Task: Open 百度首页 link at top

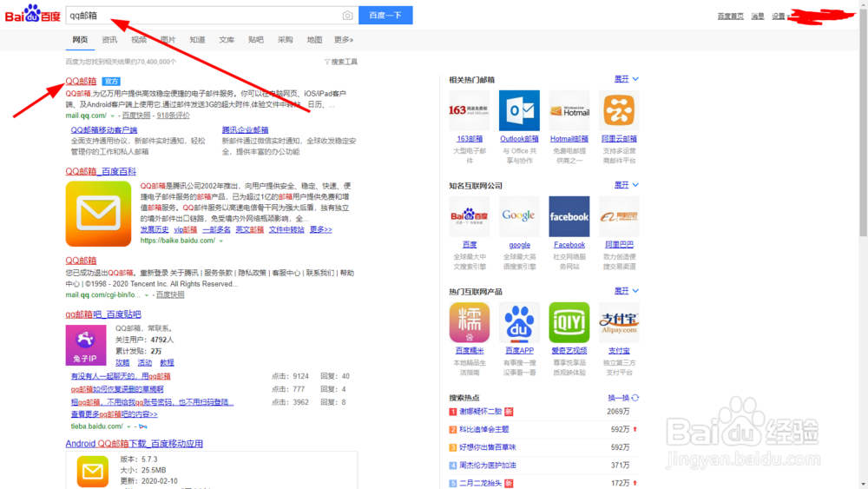Action: pos(730,17)
